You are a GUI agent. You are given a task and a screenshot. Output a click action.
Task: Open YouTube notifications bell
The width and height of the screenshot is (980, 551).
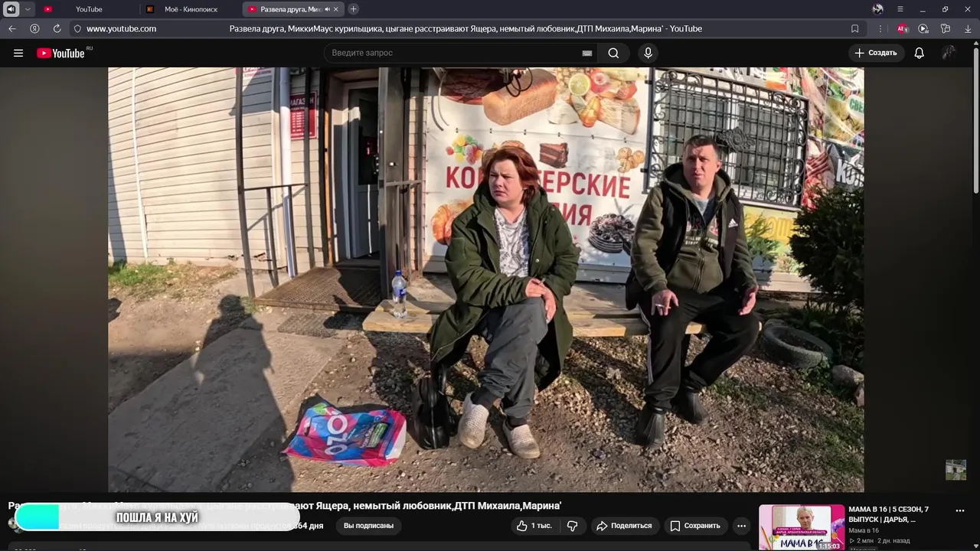pyautogui.click(x=919, y=53)
